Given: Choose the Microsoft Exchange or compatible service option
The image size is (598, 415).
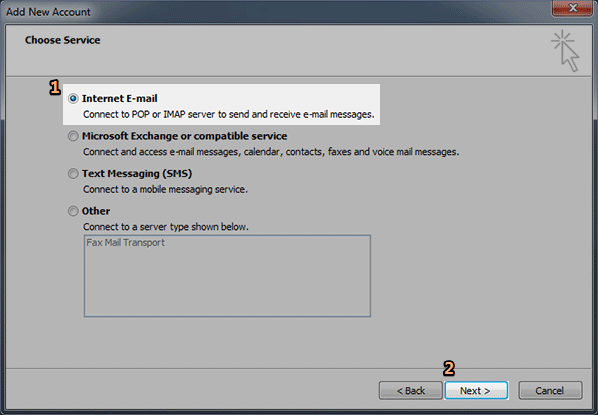Looking at the screenshot, I should [x=73, y=136].
